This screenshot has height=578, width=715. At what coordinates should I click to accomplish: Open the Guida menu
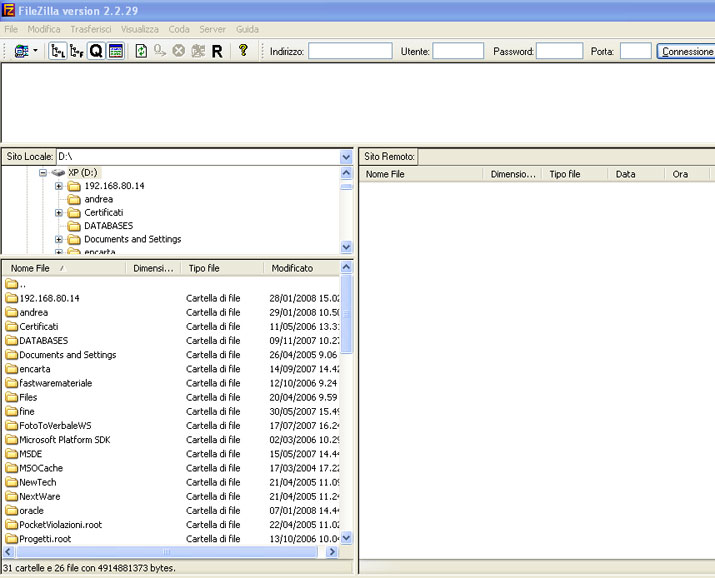click(247, 29)
